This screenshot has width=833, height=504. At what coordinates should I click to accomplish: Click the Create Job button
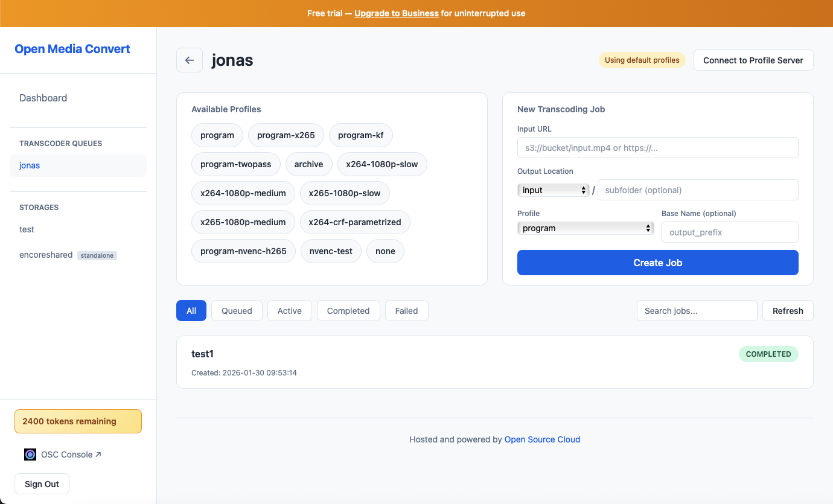tap(657, 263)
